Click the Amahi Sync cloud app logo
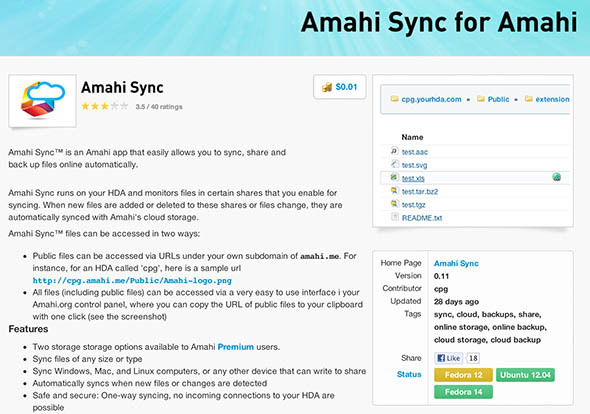 click(43, 100)
